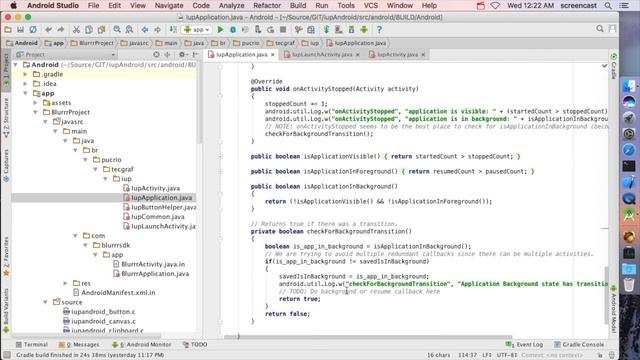640x360 pixels.
Task: Open the Help question mark icon
Action: click(x=379, y=29)
